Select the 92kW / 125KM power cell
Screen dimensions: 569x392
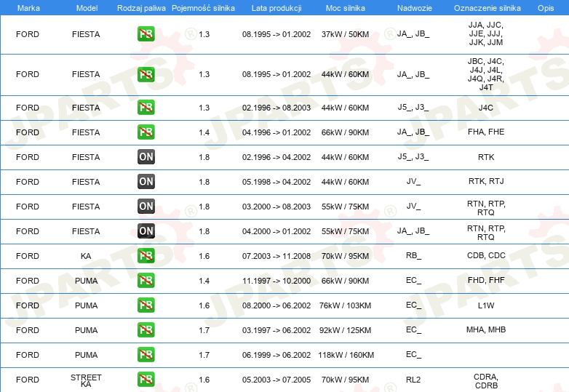[345, 330]
